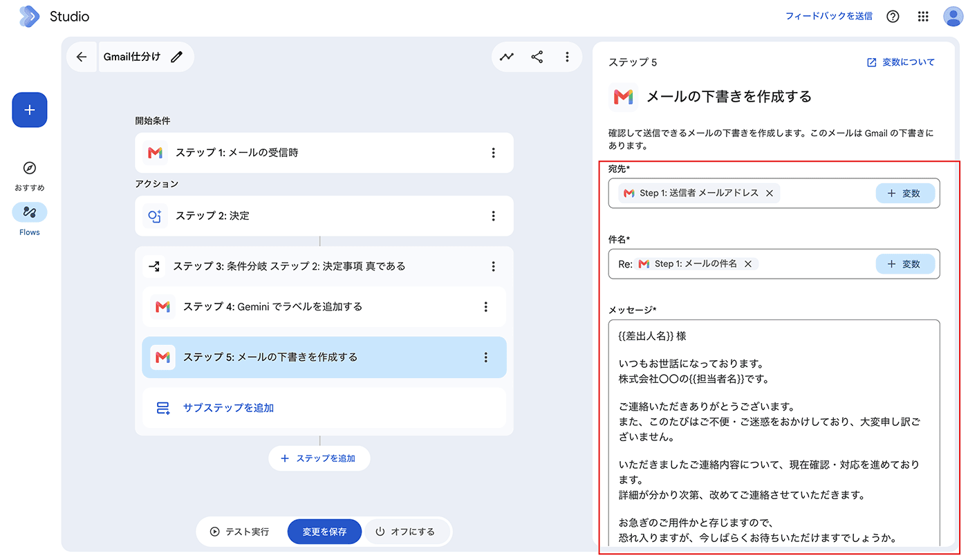
Task: Select ステップ 4: Gemini でラベルを追加する
Action: (x=324, y=306)
